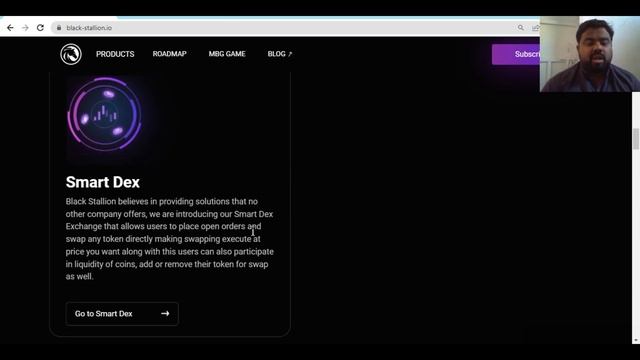Image resolution: width=640 pixels, height=360 pixels.
Task: Click the purple Subscribe button
Action: tap(516, 54)
